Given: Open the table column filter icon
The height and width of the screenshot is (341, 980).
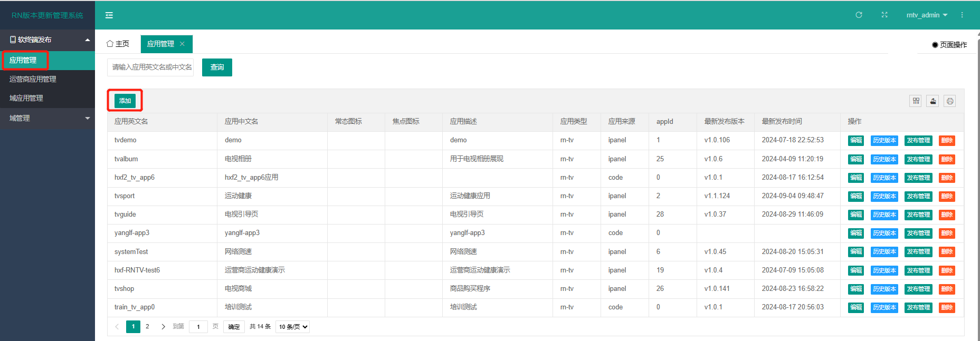Looking at the screenshot, I should tap(916, 101).
